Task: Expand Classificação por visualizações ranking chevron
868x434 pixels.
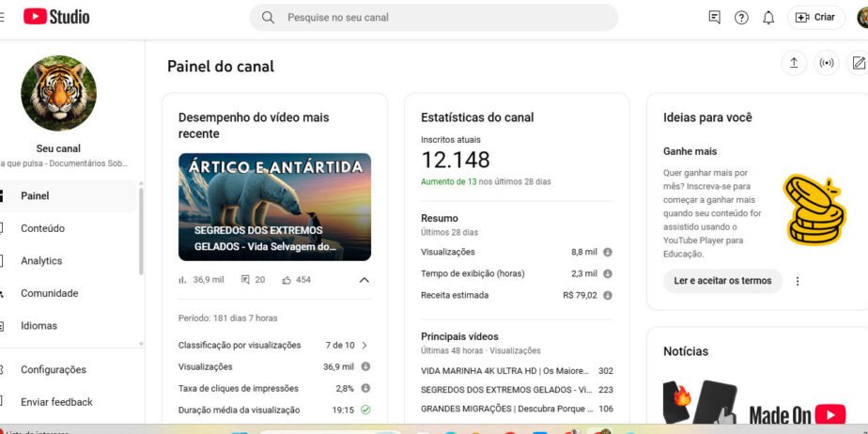Action: (364, 346)
